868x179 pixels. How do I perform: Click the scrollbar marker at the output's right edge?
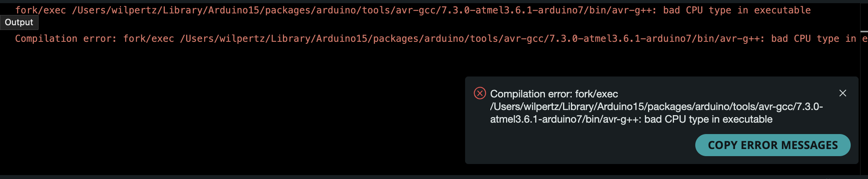tap(864, 31)
